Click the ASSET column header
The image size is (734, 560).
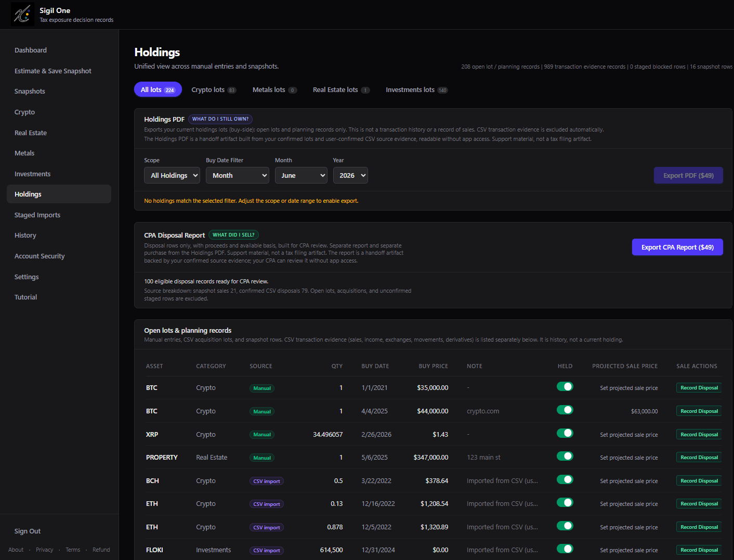click(154, 366)
